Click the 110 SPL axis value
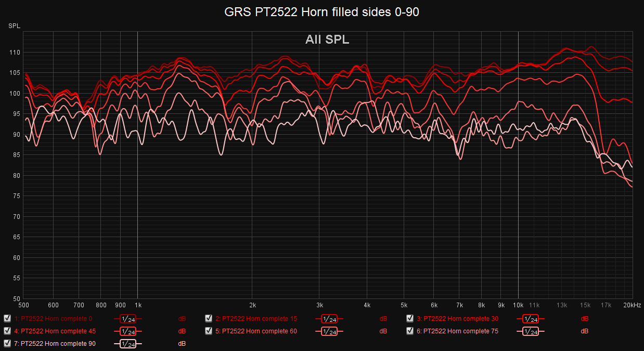This screenshot has height=351, width=644. [15, 53]
